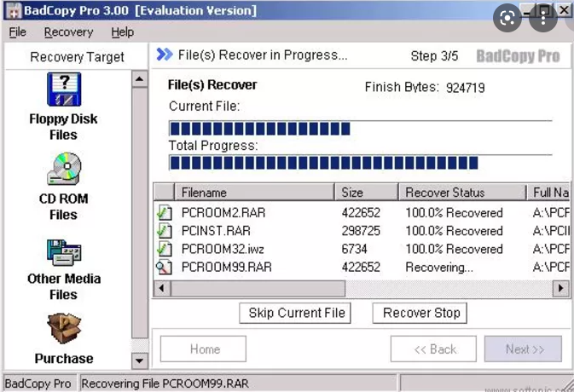Click the PCROOM99.RAR recovering magnifier icon

164,267
